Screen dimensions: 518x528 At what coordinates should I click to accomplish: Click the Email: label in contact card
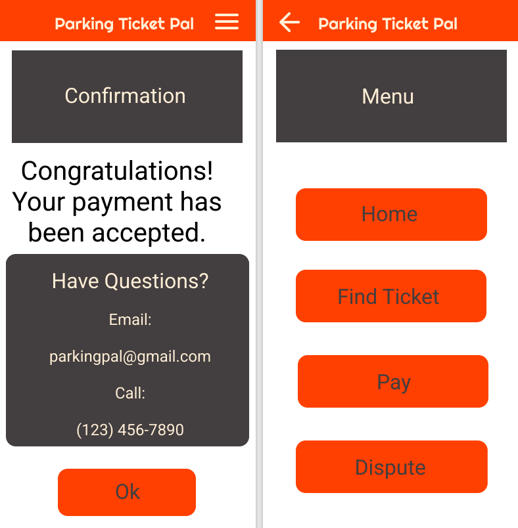[x=130, y=320]
